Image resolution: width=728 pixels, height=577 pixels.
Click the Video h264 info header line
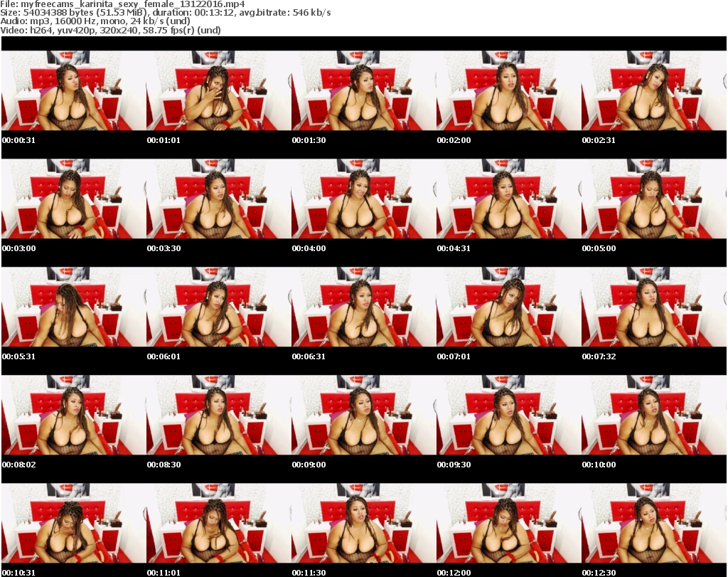[110, 30]
